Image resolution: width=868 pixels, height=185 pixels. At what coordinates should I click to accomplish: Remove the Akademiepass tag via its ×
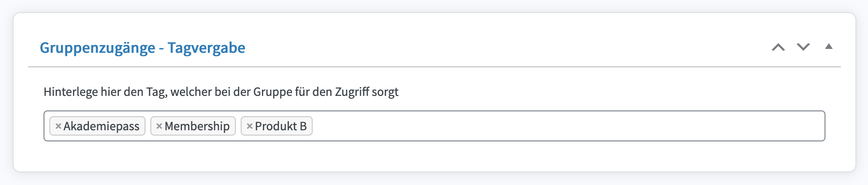pos(58,126)
